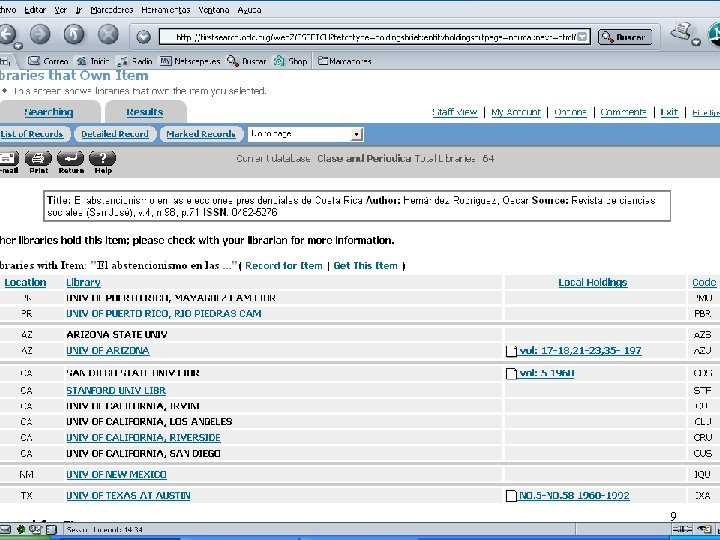Open the Editar menu
Image resolution: width=720 pixels, height=540 pixels.
click(35, 10)
